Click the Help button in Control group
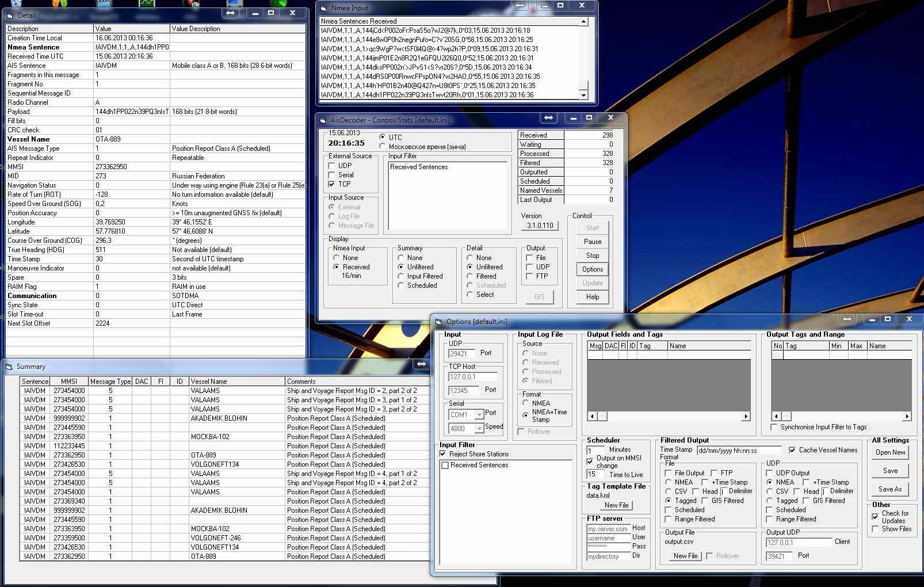The height and width of the screenshot is (587, 924). (593, 297)
